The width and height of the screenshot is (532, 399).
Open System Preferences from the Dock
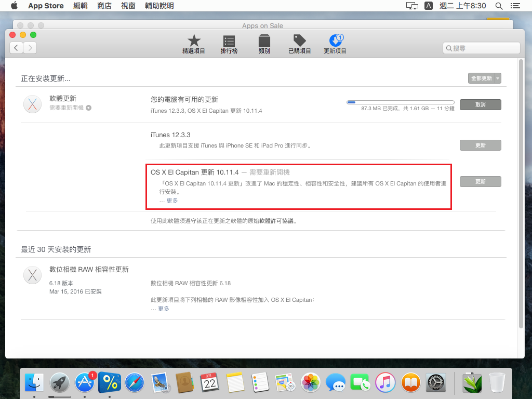tap(436, 382)
